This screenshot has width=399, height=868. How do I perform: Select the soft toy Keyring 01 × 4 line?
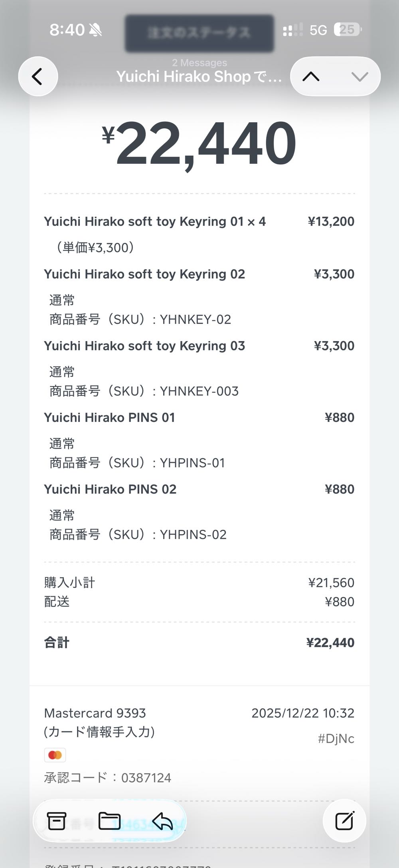[x=155, y=222]
